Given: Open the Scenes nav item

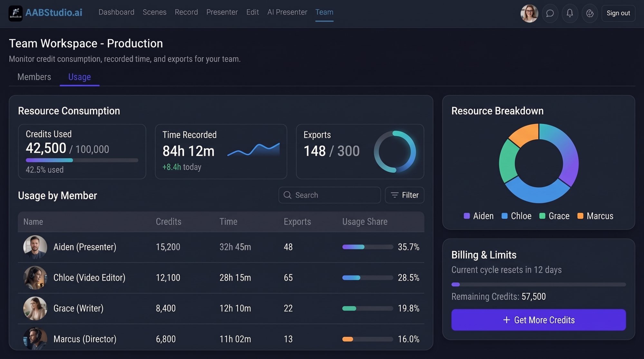Looking at the screenshot, I should coord(155,12).
